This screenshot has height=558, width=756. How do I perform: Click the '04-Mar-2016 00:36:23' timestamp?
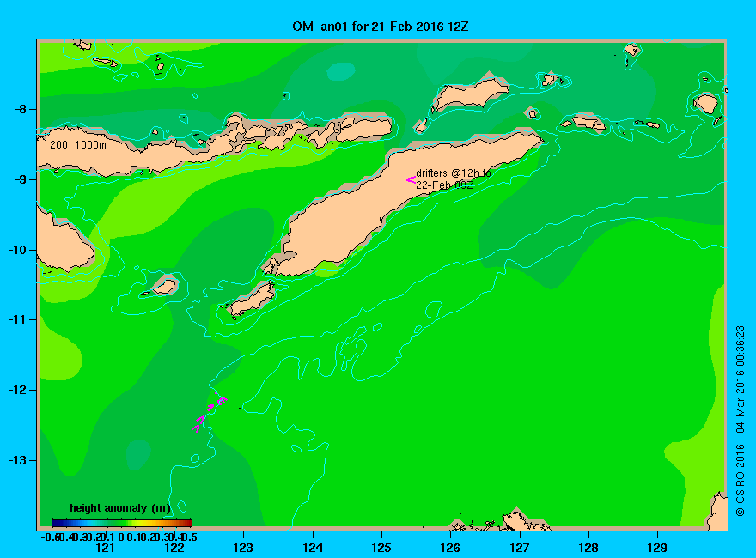point(740,379)
